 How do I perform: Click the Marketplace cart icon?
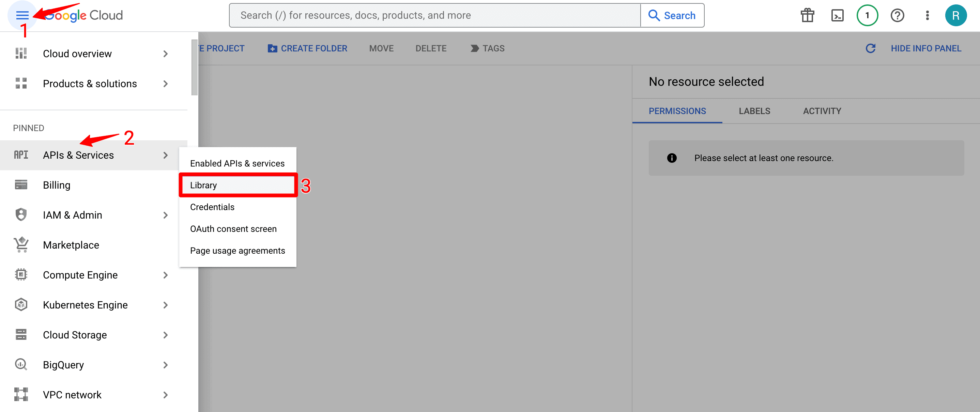[x=21, y=244]
